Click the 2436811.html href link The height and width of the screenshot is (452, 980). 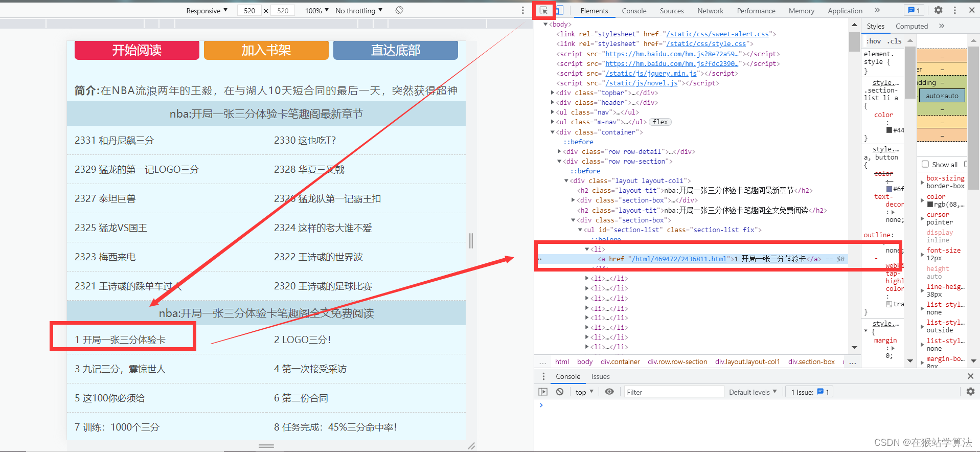[x=679, y=259]
